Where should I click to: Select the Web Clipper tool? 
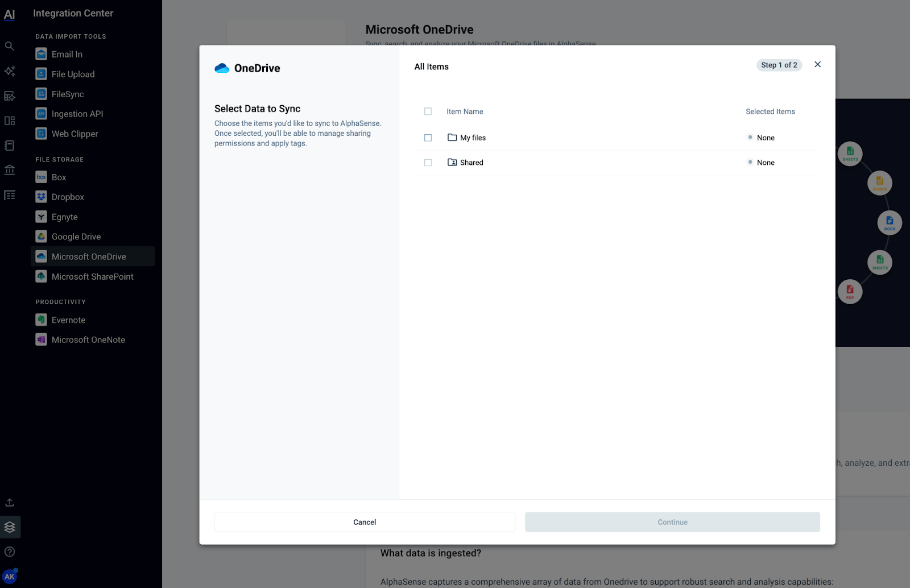(x=73, y=134)
